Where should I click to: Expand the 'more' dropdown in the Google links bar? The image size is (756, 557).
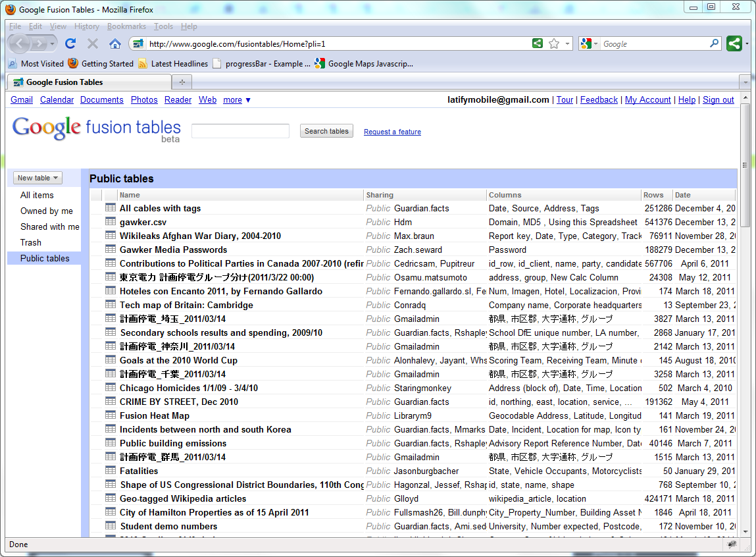click(x=236, y=99)
